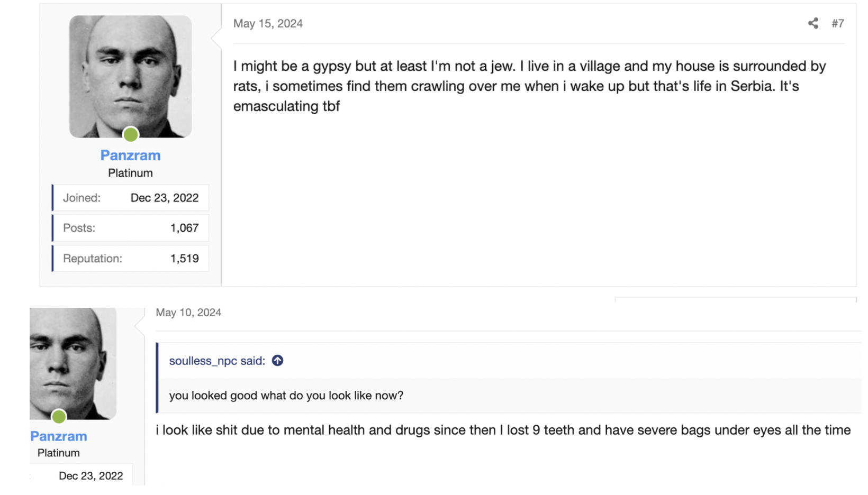Click the Posts count 1,067
Image resolution: width=868 pixels, height=495 pixels.
[x=184, y=228]
